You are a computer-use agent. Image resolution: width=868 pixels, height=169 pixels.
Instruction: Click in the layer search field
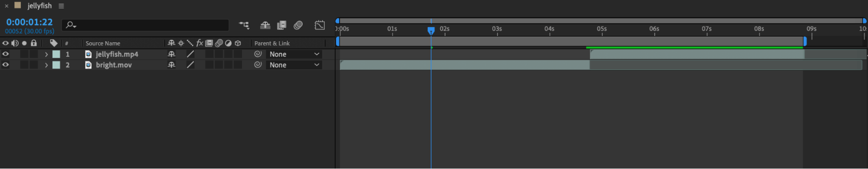click(x=145, y=25)
